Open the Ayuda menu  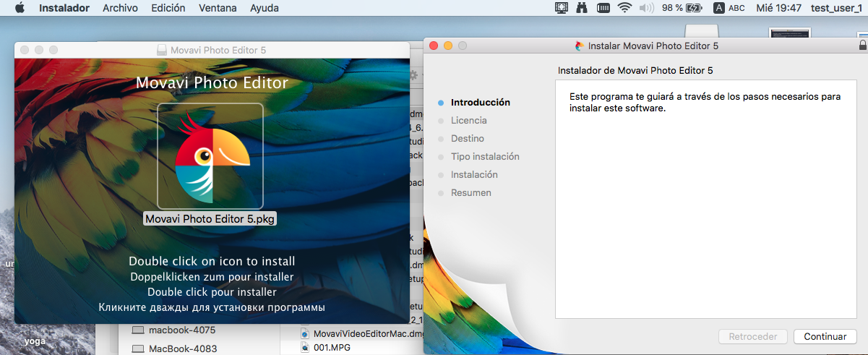[x=265, y=8]
